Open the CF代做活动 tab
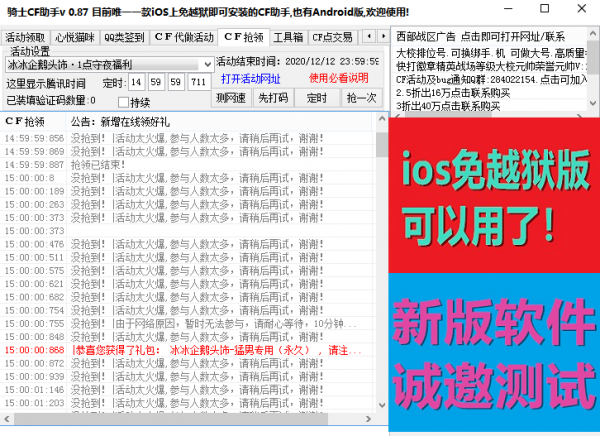This screenshot has height=436, width=600. [184, 38]
